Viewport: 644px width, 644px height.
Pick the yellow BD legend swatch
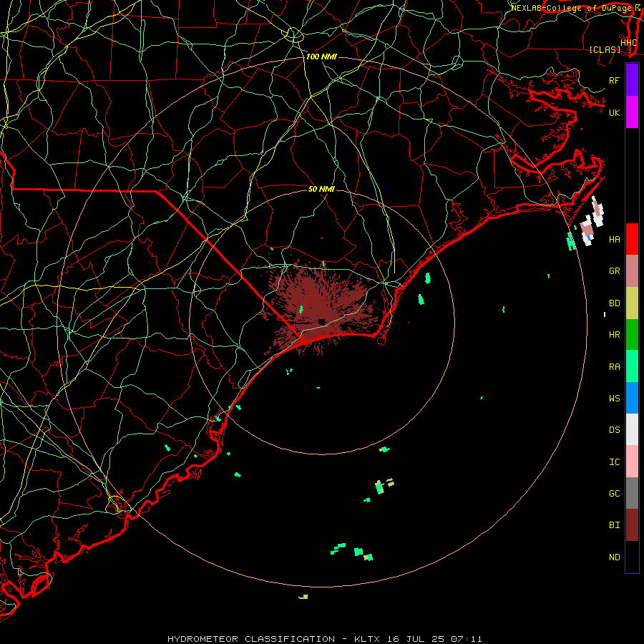pyautogui.click(x=632, y=303)
